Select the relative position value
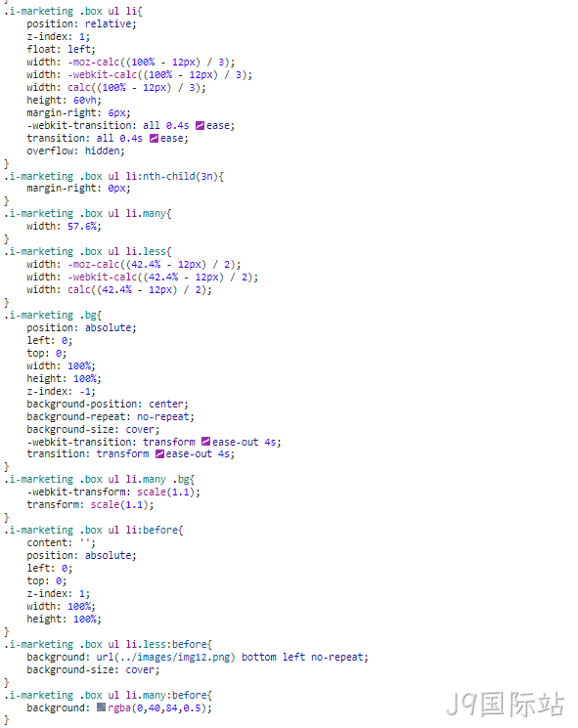This screenshot has height=728, width=578. (x=109, y=24)
